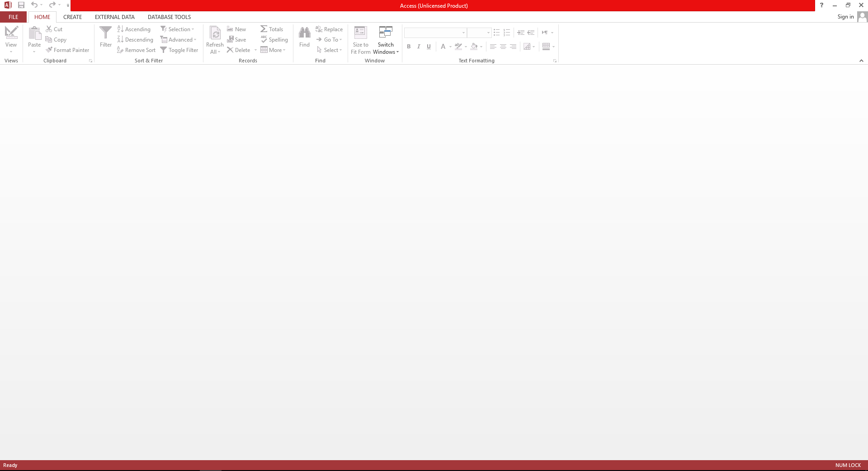Click the Find binoculars icon
The height and width of the screenshot is (471, 868).
[304, 33]
